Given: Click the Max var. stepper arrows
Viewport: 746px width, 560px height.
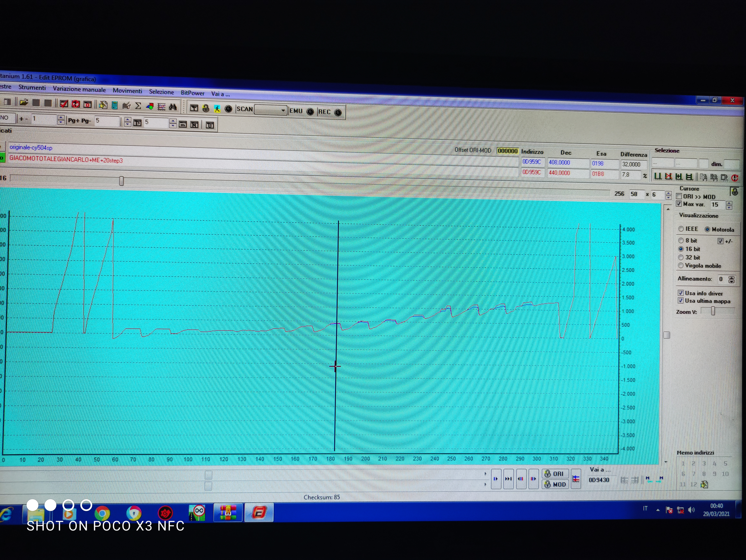Looking at the screenshot, I should coord(729,205).
